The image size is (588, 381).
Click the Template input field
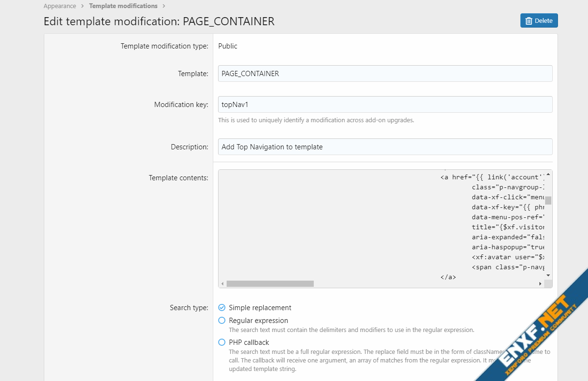click(x=385, y=74)
